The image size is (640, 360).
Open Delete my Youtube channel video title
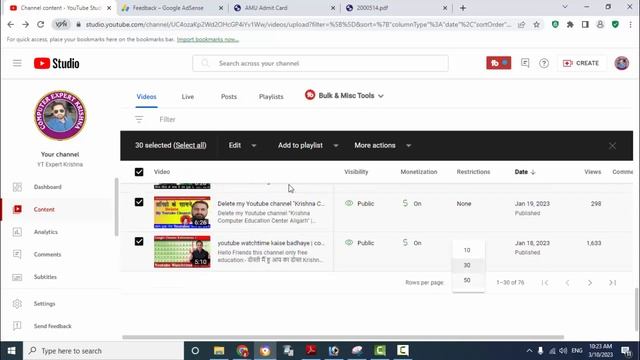(x=271, y=203)
